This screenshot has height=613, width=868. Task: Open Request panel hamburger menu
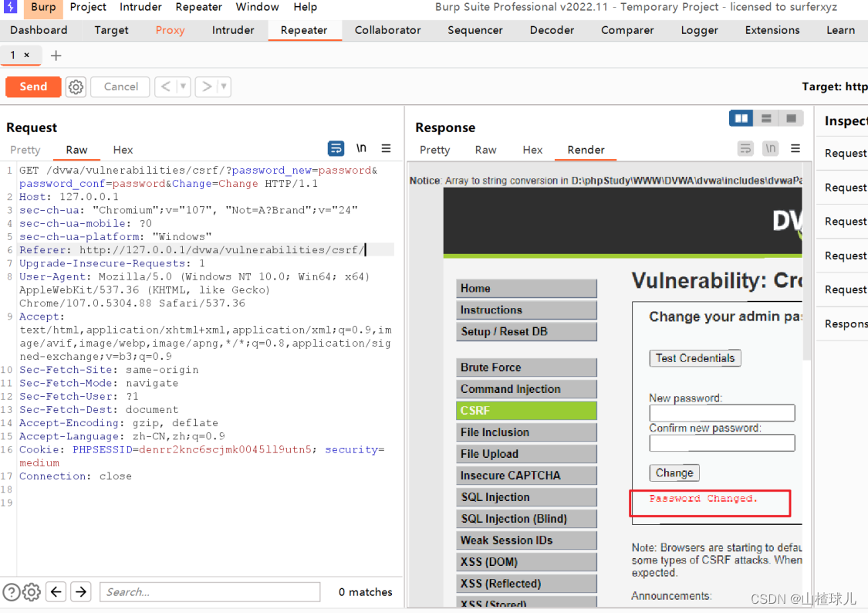coord(386,148)
